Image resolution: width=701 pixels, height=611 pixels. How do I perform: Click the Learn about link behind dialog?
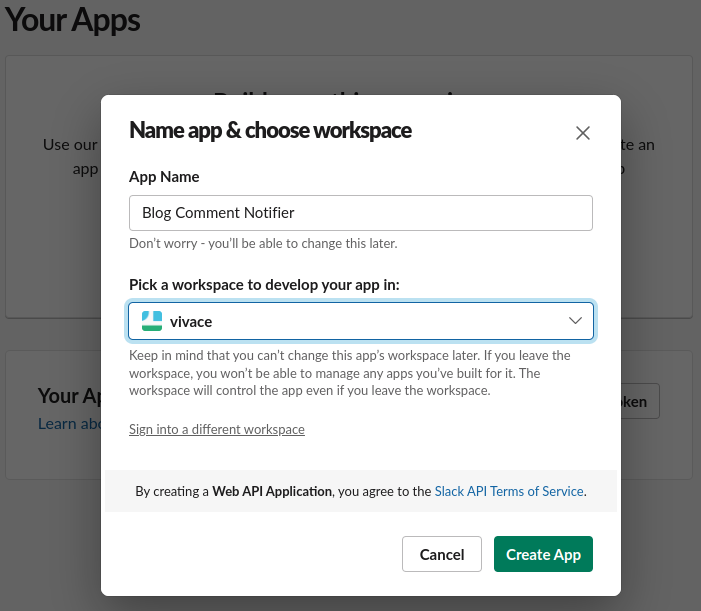(69, 423)
